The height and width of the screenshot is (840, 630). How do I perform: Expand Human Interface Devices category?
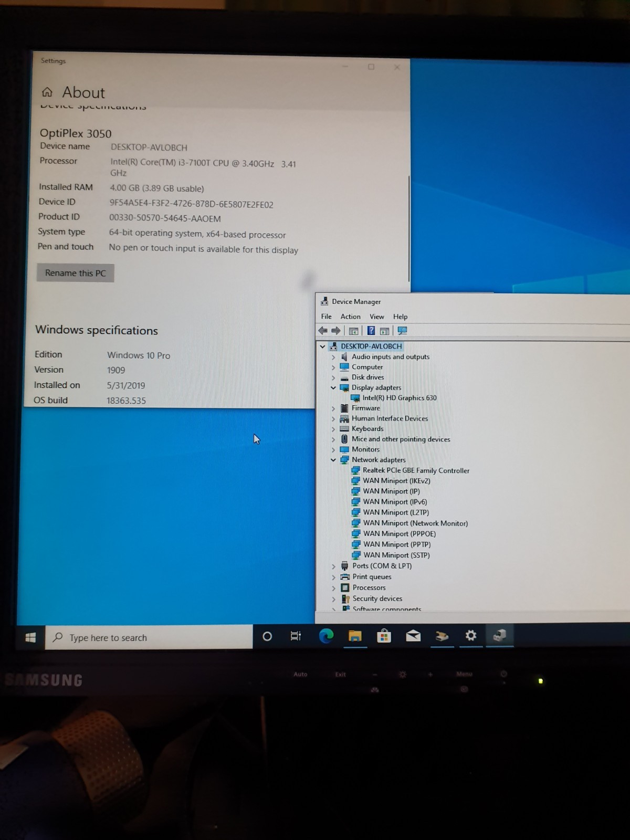coord(333,419)
